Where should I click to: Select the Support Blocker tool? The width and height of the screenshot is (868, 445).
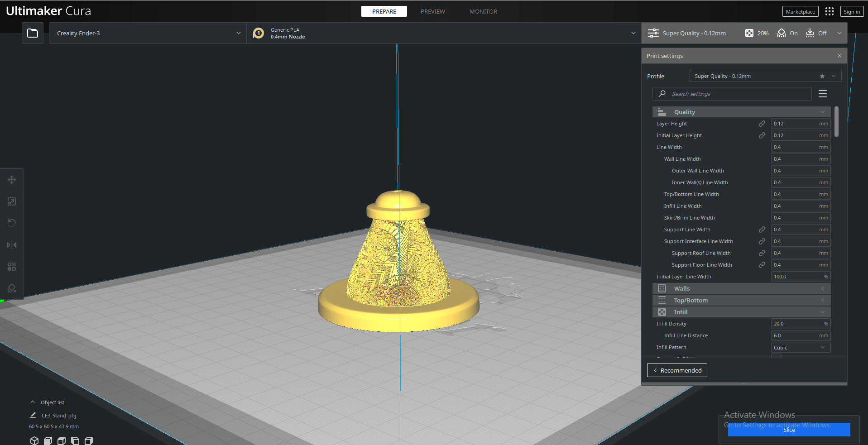pyautogui.click(x=12, y=288)
